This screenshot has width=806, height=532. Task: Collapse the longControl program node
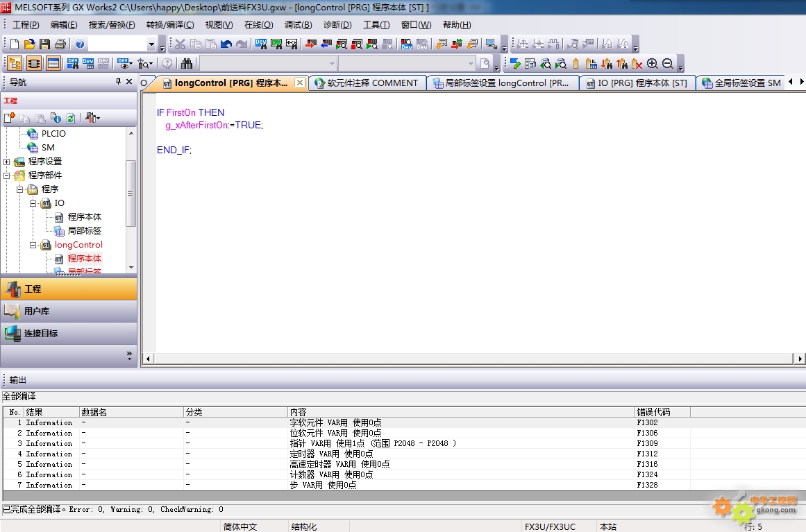pyautogui.click(x=33, y=245)
